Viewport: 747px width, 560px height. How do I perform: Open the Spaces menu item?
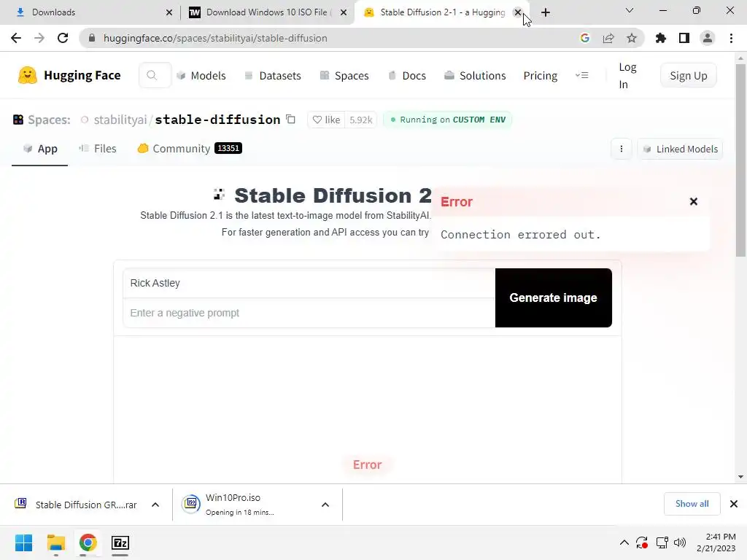[344, 75]
